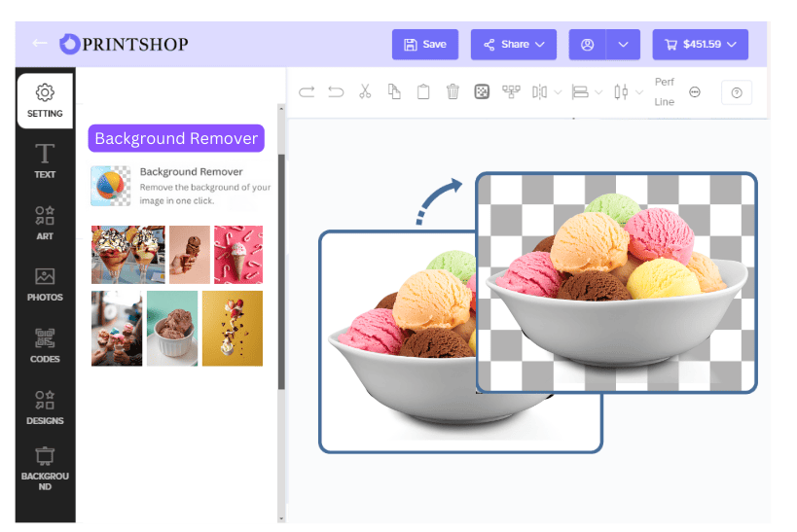This screenshot has width=797, height=532.
Task: Click the more options ellipsis icon
Action: pyautogui.click(x=694, y=92)
